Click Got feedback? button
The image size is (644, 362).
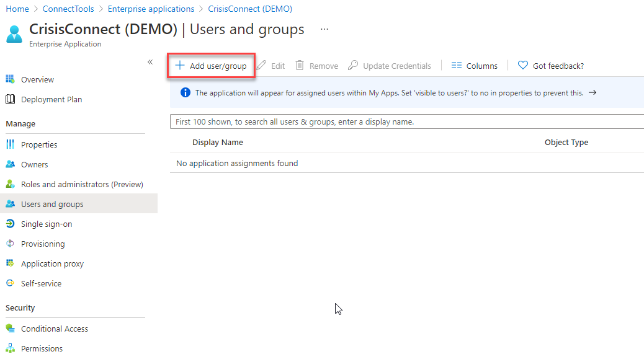coord(551,66)
